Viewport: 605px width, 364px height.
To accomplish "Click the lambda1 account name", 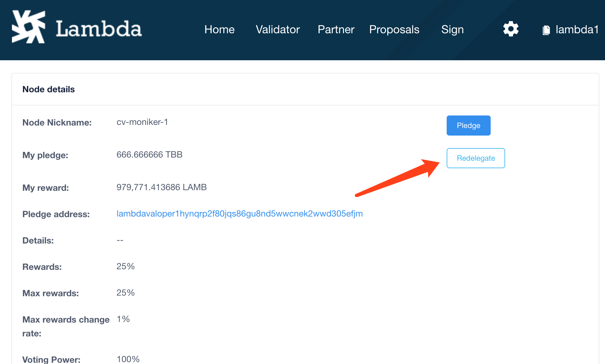I will [577, 29].
